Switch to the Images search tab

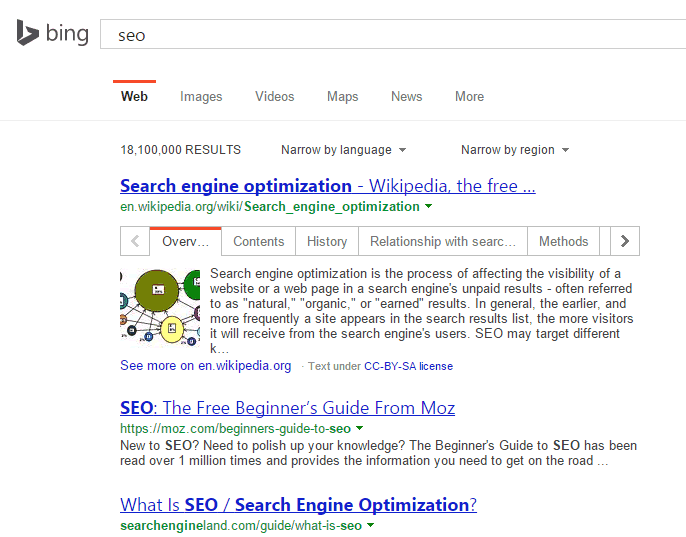click(201, 97)
